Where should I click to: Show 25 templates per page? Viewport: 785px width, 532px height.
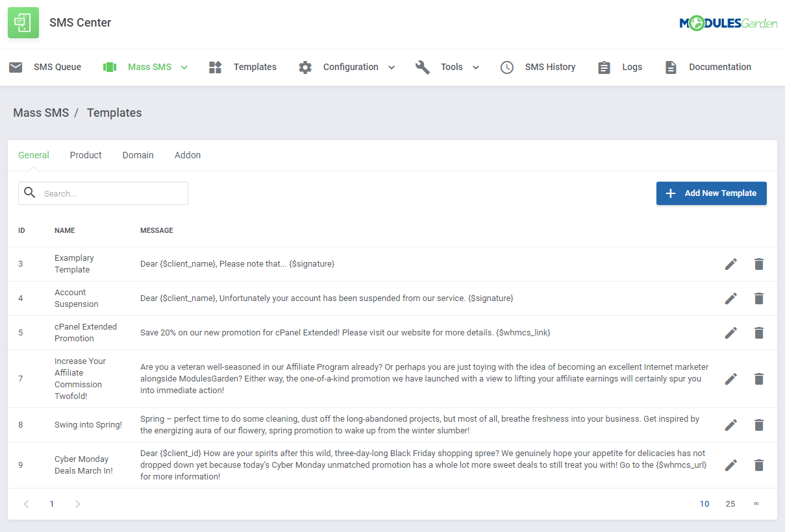pos(730,503)
